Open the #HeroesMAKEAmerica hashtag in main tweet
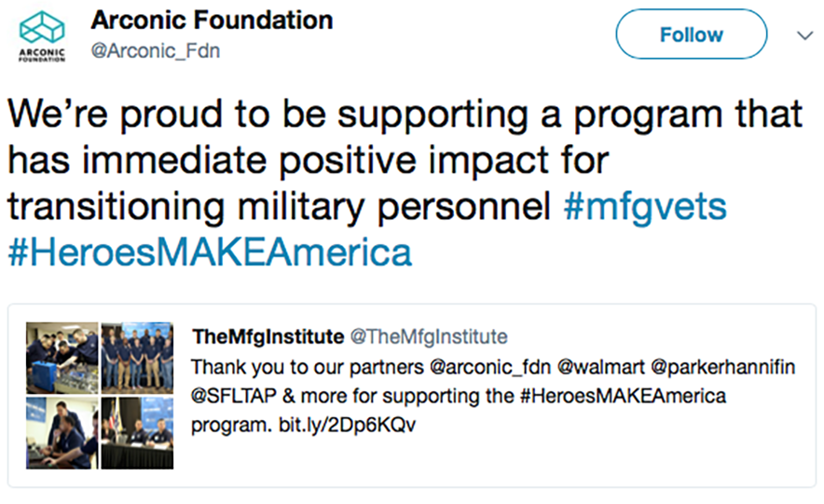 point(210,252)
